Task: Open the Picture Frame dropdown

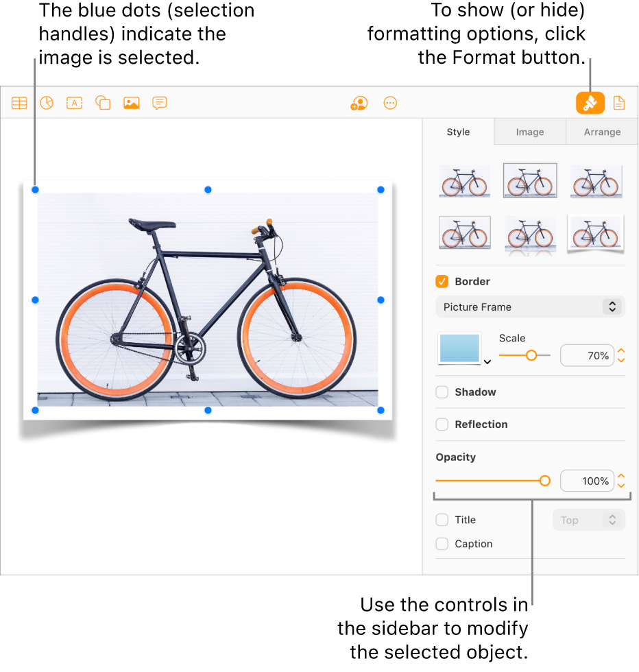Action: 529,307
